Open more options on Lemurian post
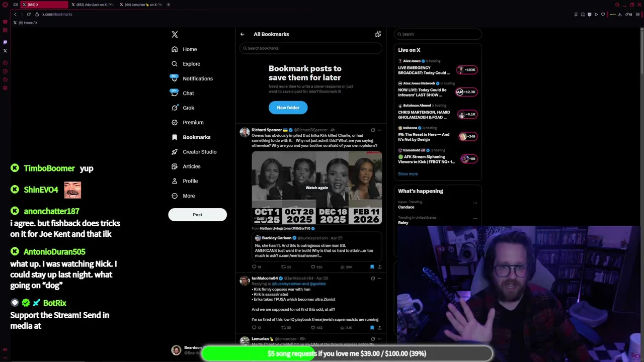Screen dimensions: 644x362 [379, 339]
